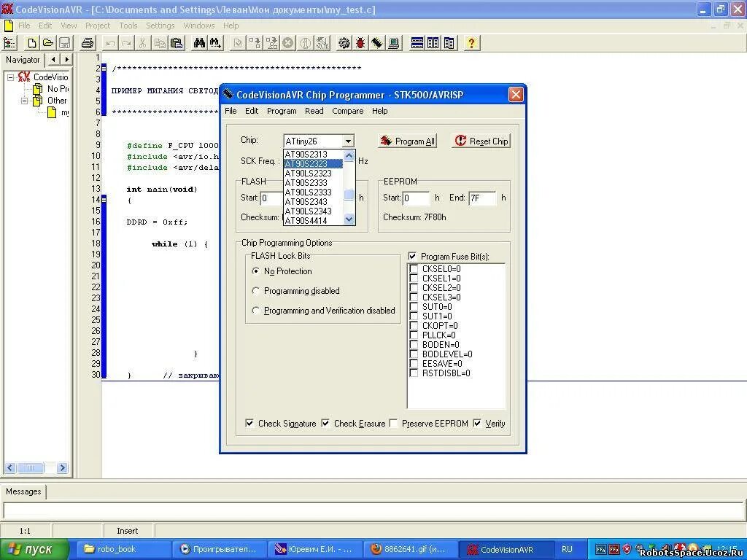The image size is (747, 560).
Task: Choose AT90S2333 from the chip list
Action: point(306,183)
